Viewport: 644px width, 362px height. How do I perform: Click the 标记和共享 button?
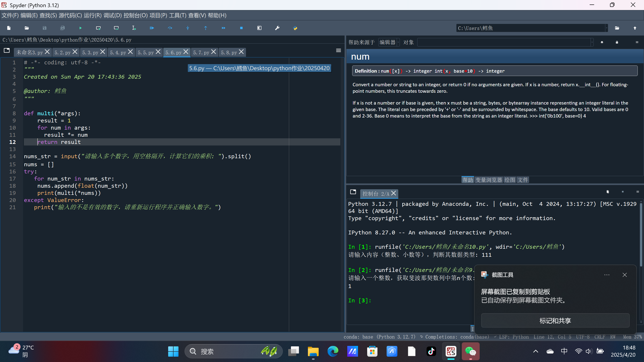(x=555, y=320)
